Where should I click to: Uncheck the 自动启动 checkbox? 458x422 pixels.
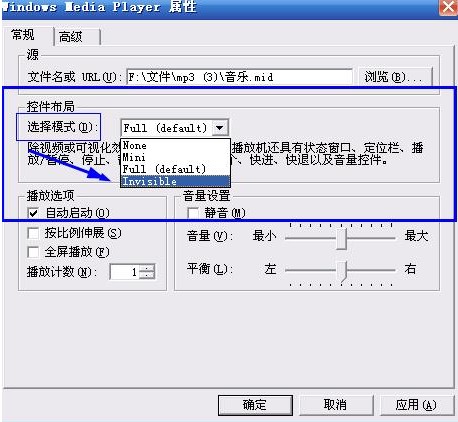click(33, 213)
